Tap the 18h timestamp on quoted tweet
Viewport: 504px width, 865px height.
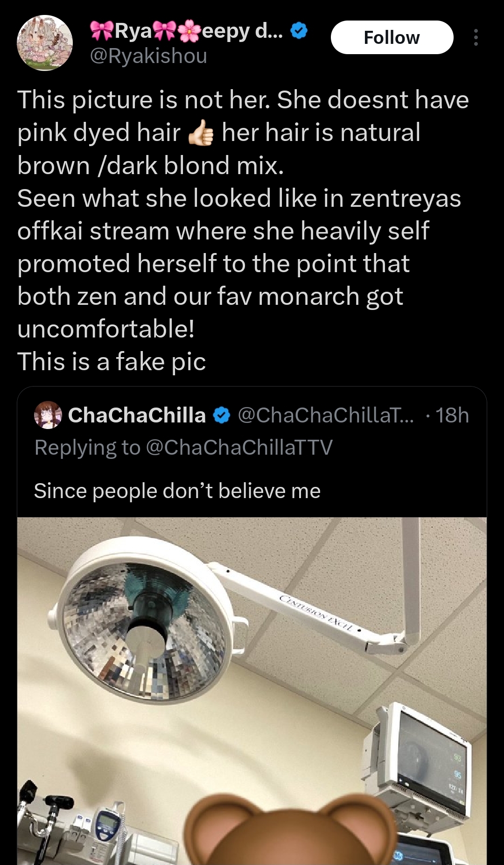pos(452,415)
